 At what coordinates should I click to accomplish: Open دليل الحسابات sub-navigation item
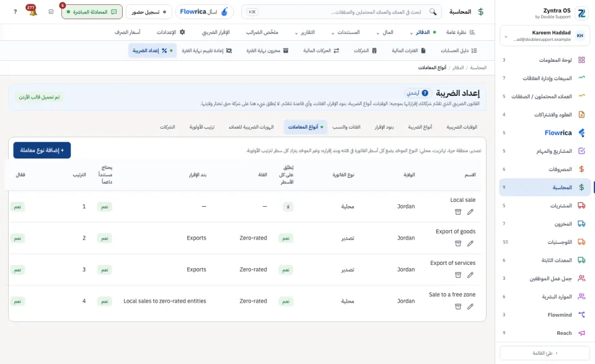[459, 50]
